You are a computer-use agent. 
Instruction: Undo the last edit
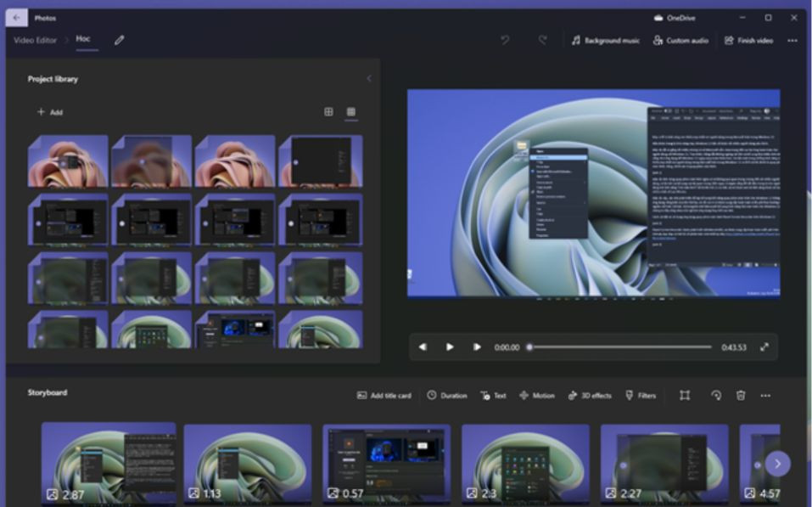(x=505, y=39)
